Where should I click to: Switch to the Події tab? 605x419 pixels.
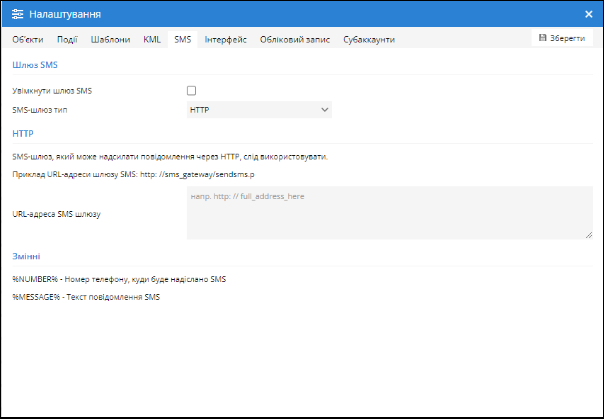[67, 40]
